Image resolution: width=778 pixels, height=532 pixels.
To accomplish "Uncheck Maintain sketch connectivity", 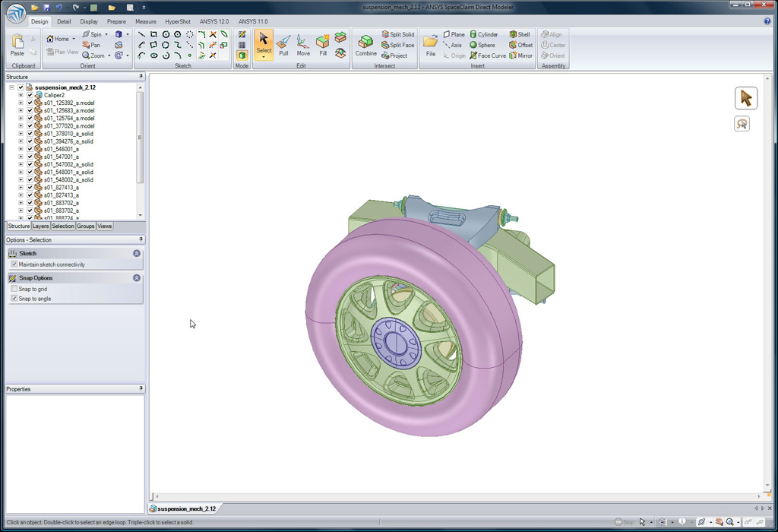I will point(14,264).
